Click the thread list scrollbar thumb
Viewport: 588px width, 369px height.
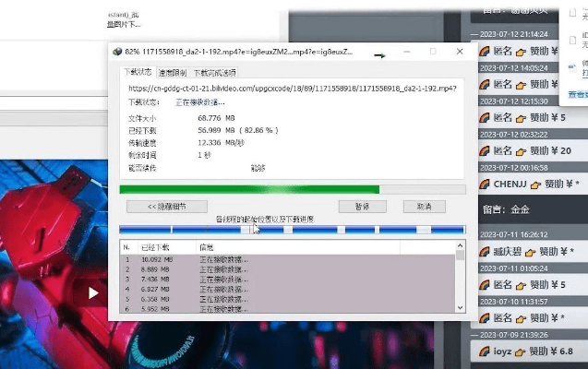coord(460,256)
